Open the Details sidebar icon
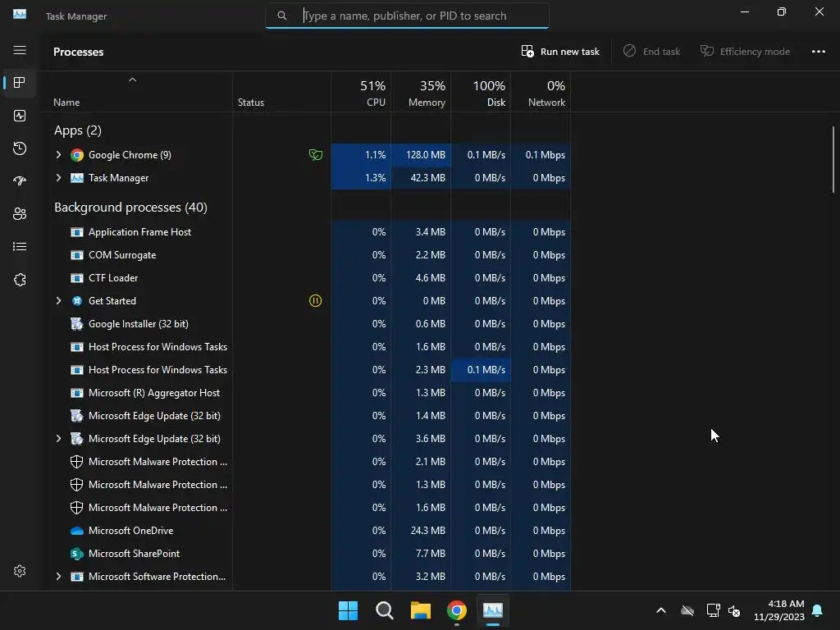This screenshot has width=840, height=630. pyautogui.click(x=20, y=246)
